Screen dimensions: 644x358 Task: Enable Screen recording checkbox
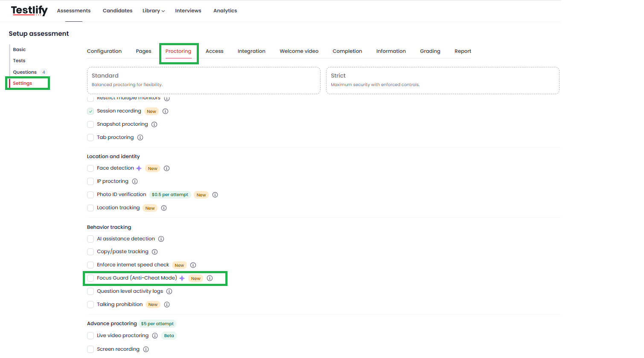[x=90, y=349]
